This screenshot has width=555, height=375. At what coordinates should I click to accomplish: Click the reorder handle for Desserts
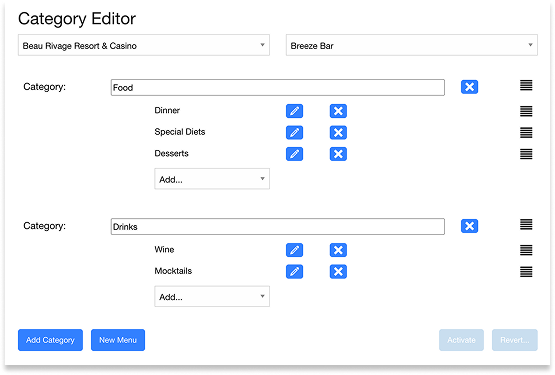(526, 154)
